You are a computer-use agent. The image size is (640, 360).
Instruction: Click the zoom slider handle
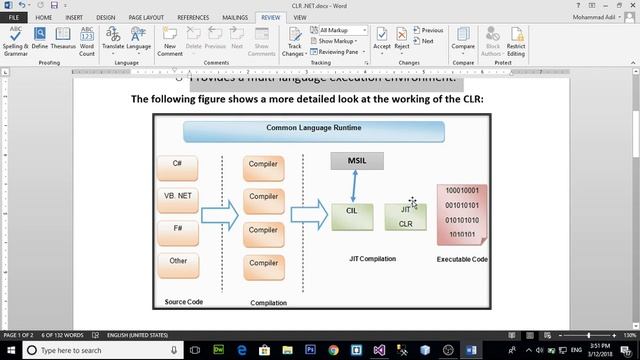coord(588,335)
